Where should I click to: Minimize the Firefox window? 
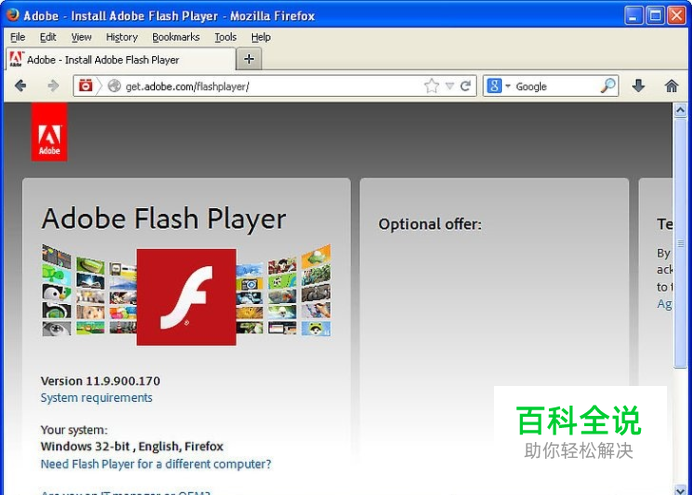pyautogui.click(x=634, y=15)
